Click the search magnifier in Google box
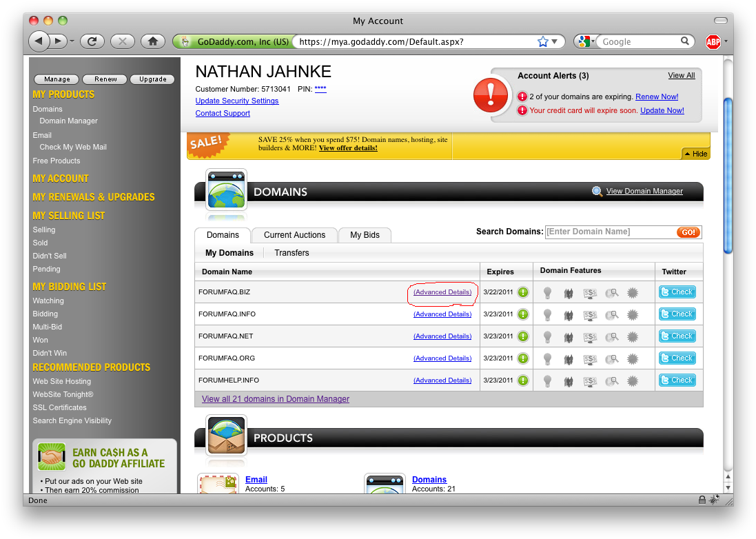The height and width of the screenshot is (539, 756). (684, 41)
